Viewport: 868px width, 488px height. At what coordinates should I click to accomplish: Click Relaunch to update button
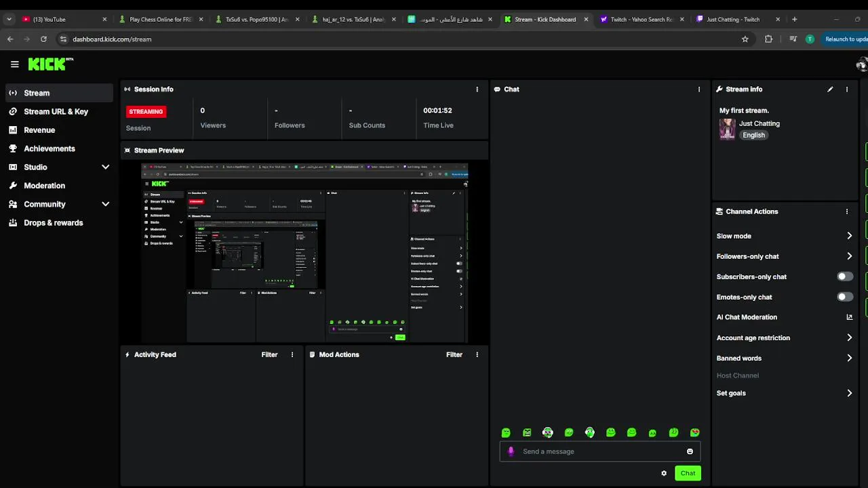point(845,39)
